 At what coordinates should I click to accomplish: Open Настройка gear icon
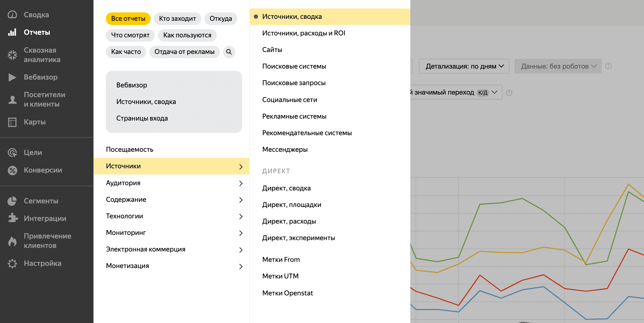pyautogui.click(x=12, y=263)
